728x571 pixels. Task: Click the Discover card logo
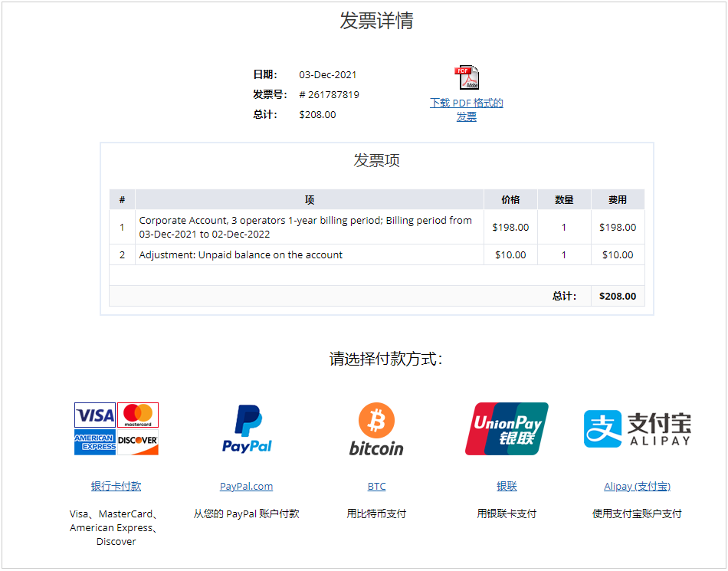point(138,442)
